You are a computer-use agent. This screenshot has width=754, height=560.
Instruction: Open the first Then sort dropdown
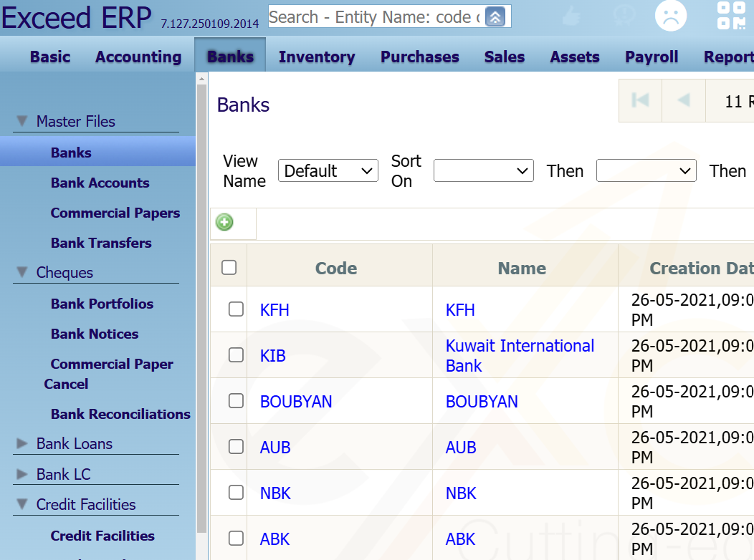coord(646,170)
